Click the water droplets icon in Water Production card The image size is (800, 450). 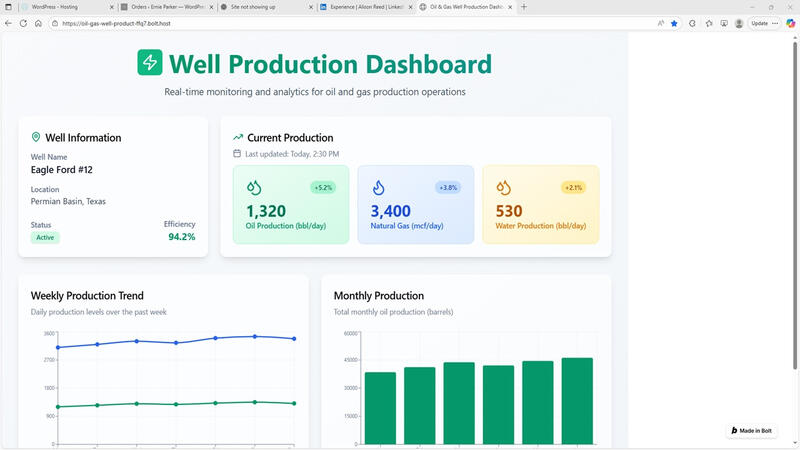[x=503, y=187]
